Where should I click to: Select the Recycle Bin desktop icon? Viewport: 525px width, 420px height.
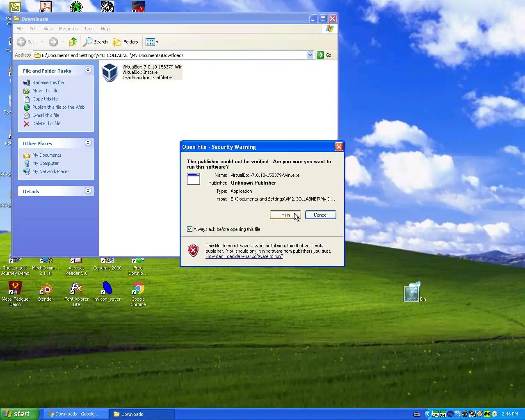[x=415, y=292]
